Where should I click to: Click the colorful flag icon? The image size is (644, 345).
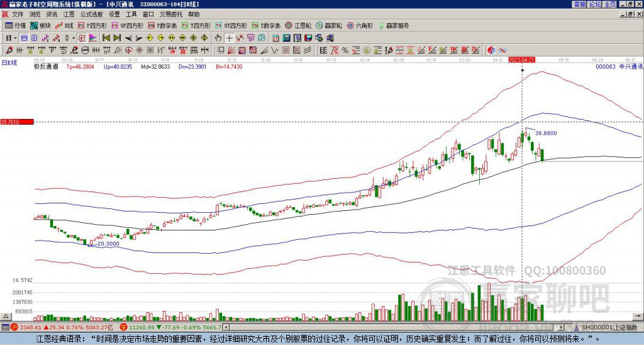click(x=93, y=38)
